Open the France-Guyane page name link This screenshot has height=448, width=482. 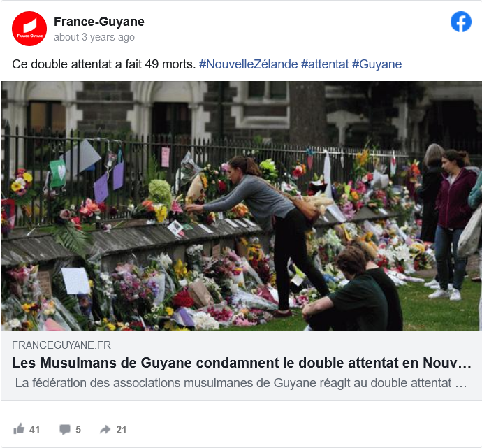point(99,22)
